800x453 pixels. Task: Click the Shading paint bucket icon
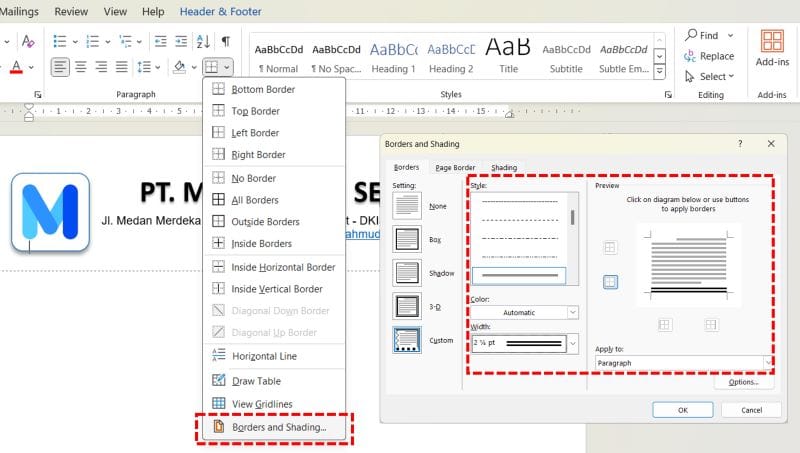179,67
